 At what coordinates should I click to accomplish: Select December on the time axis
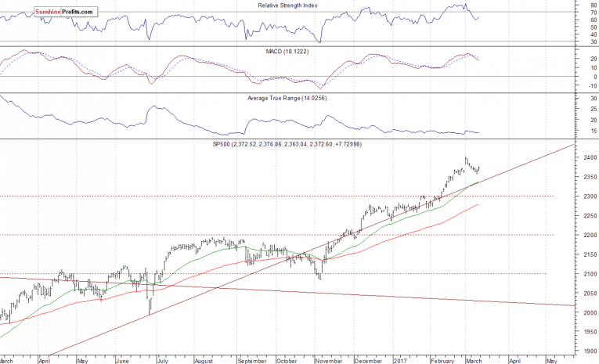point(366,360)
